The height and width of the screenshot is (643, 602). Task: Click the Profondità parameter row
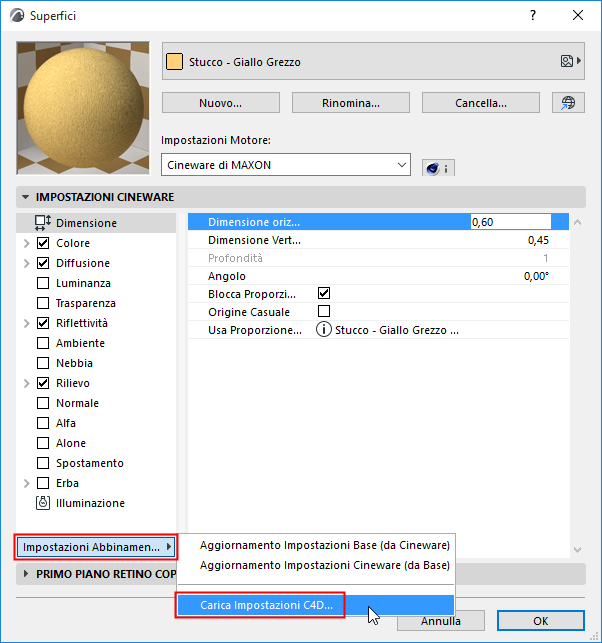(378, 258)
